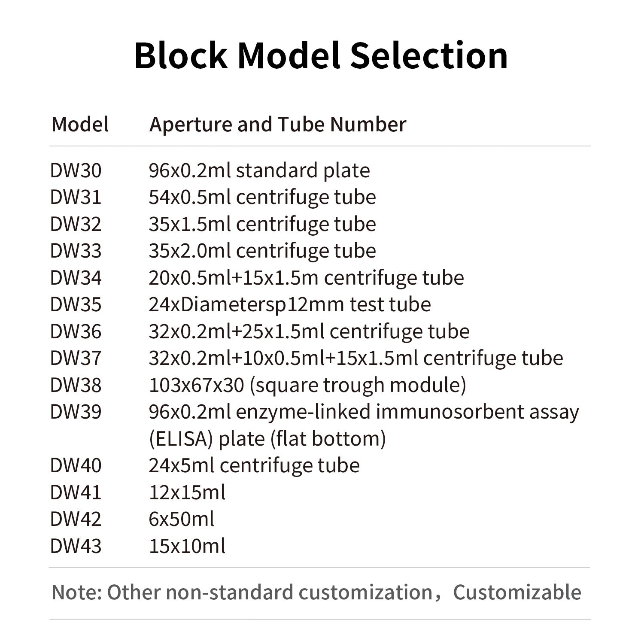Select the DW34 model label
644x644 pixels.
(x=76, y=278)
